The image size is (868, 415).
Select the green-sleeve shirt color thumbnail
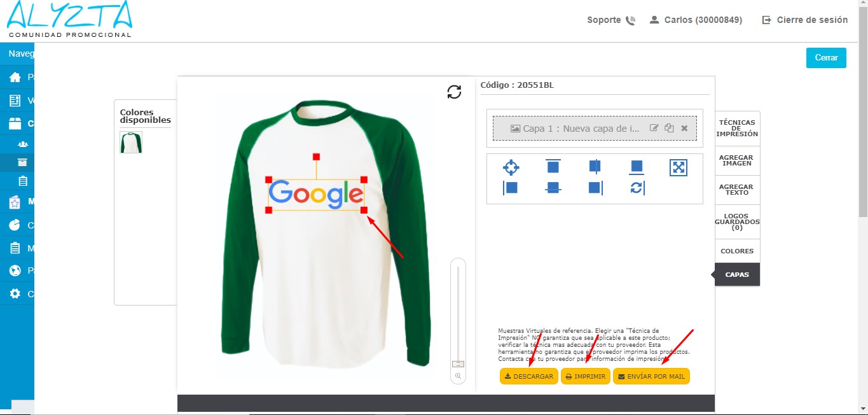pos(131,143)
